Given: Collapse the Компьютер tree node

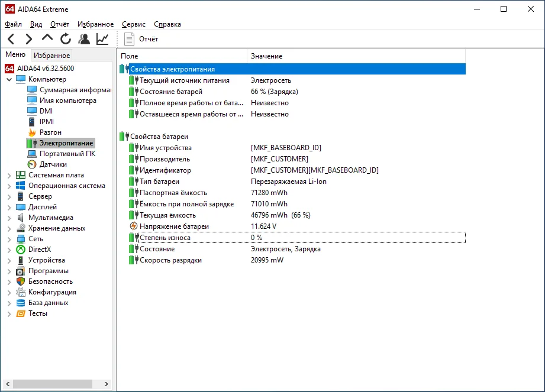Looking at the screenshot, I should (x=9, y=79).
